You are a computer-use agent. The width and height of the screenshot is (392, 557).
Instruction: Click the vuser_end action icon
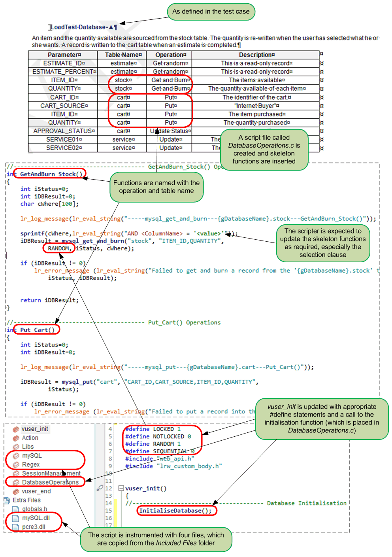click(x=16, y=491)
